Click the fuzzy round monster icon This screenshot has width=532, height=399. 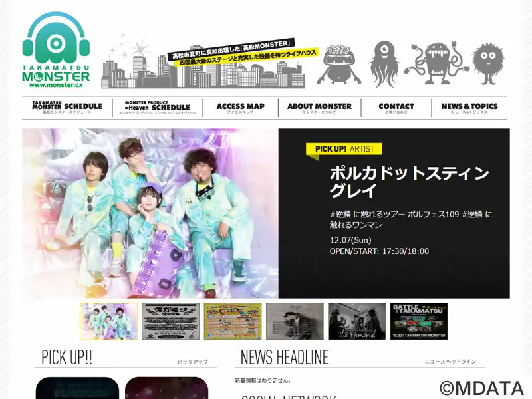(489, 63)
